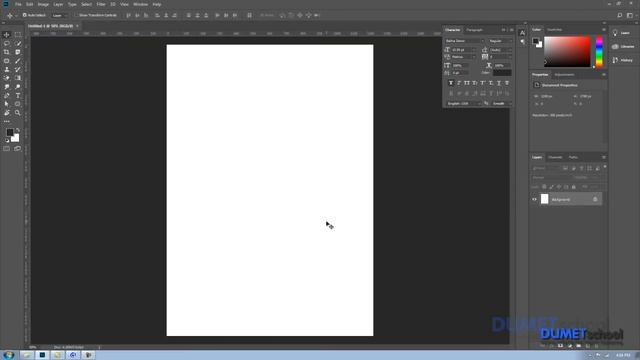The width and height of the screenshot is (640, 360).
Task: Select the Rectangular Marquee tool
Action: [18, 35]
